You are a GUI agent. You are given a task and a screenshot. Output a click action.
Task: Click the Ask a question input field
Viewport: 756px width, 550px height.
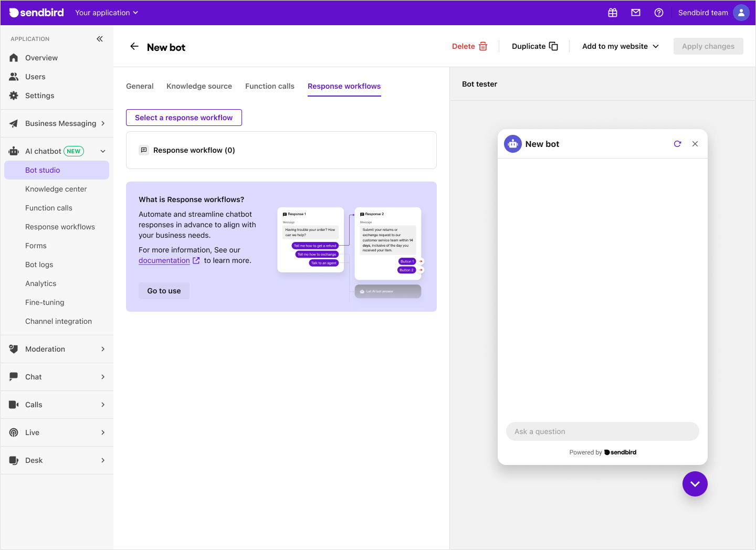pyautogui.click(x=603, y=431)
